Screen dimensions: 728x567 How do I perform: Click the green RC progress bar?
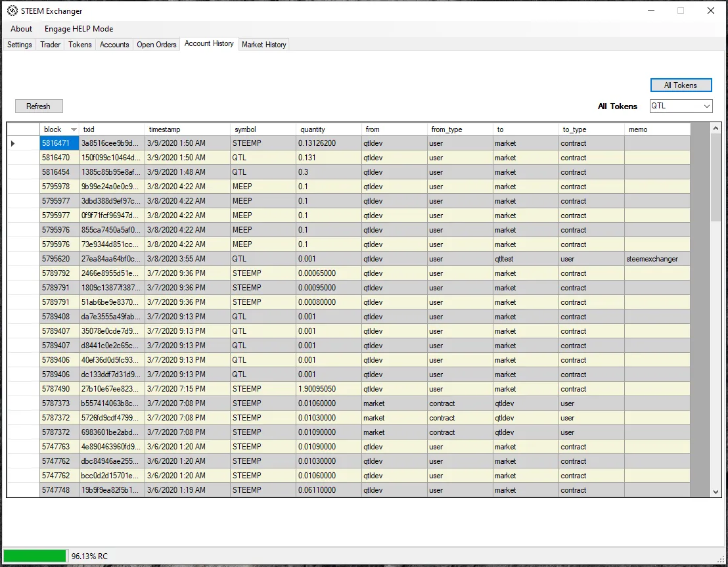[x=35, y=556]
